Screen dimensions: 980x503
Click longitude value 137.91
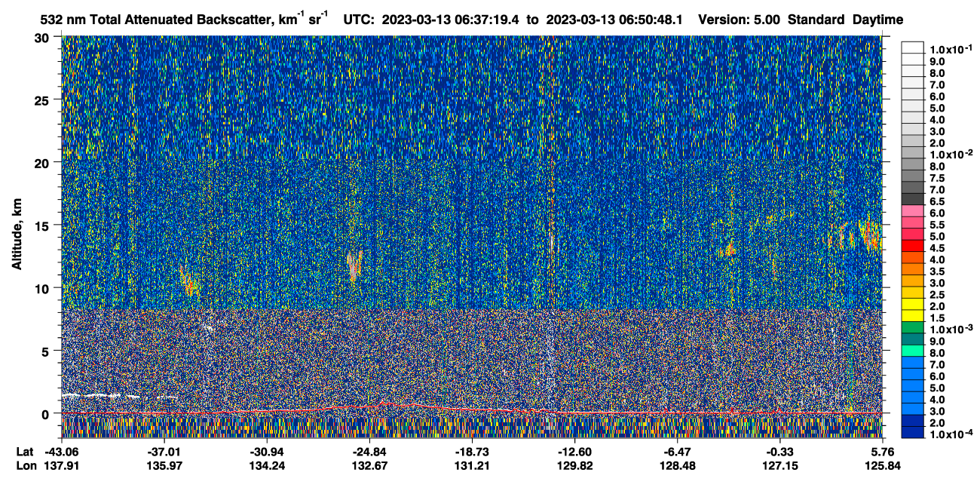coord(63,465)
